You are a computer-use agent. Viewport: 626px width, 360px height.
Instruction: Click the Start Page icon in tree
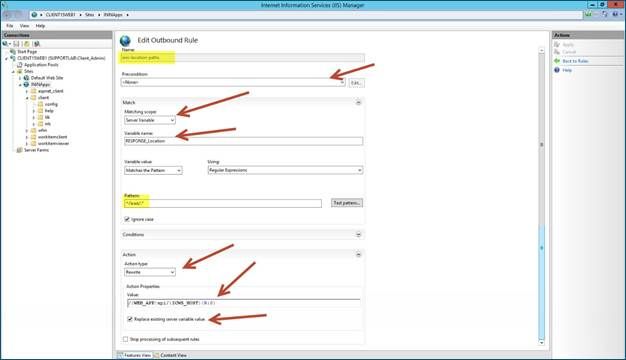pyautogui.click(x=13, y=51)
